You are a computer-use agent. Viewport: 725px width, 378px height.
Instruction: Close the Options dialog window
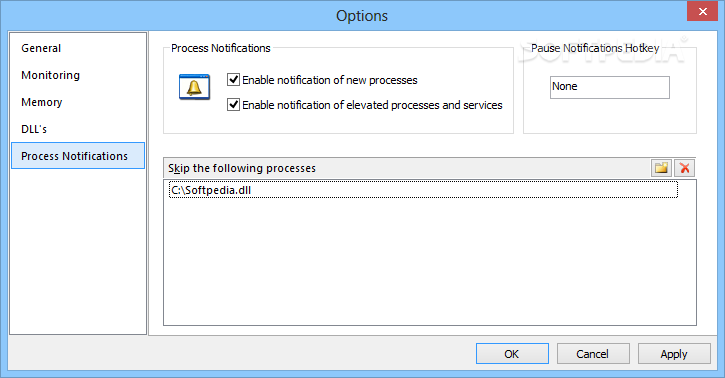tap(702, 12)
